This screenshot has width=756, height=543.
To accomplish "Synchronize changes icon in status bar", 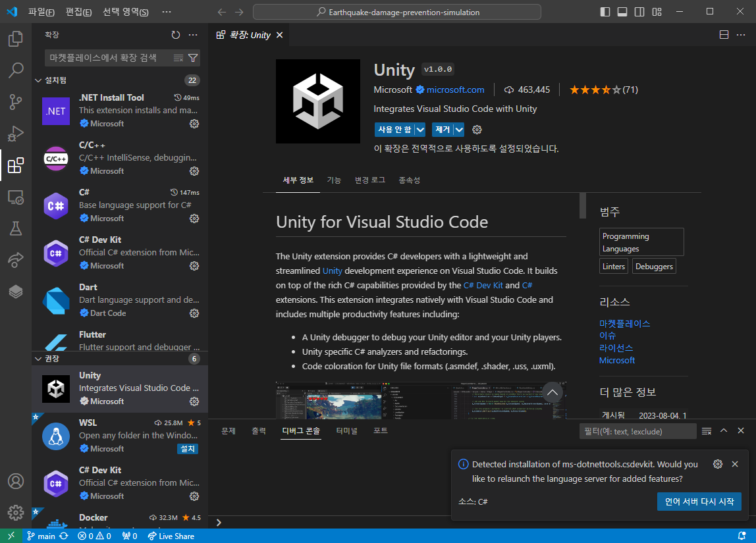I will tap(64, 536).
